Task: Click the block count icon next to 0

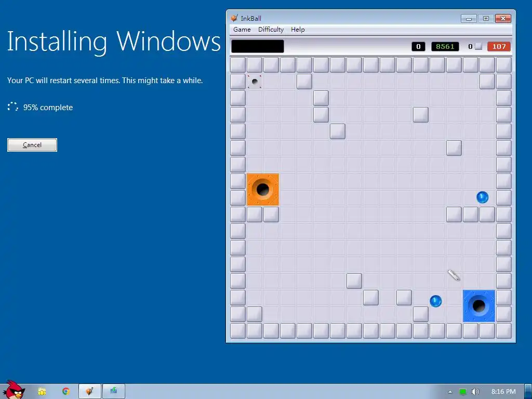Action: [478, 46]
